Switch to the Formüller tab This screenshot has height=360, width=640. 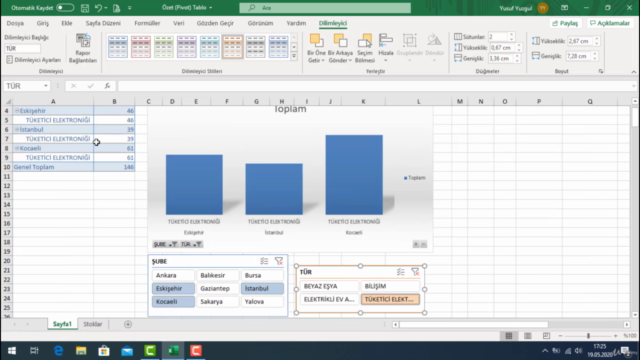pos(147,23)
